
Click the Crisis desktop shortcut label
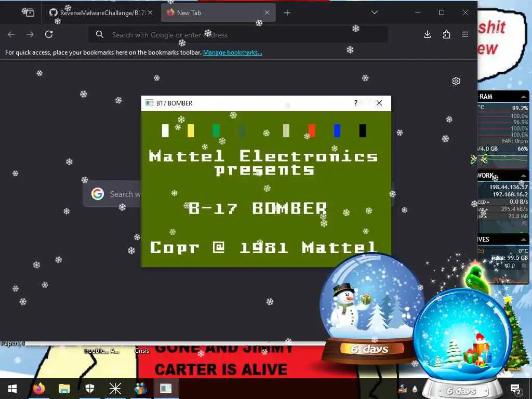point(142,351)
